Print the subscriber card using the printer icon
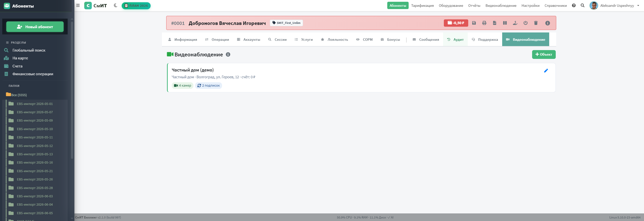The height and width of the screenshot is (221, 644). tap(484, 23)
